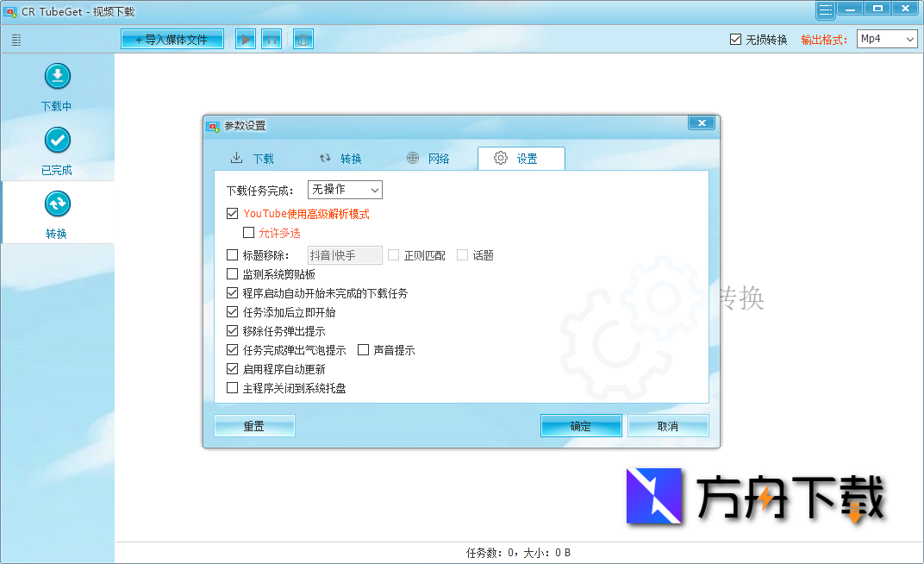The width and height of the screenshot is (924, 564).
Task: Enable 允许多选 in settings
Action: click(x=250, y=233)
